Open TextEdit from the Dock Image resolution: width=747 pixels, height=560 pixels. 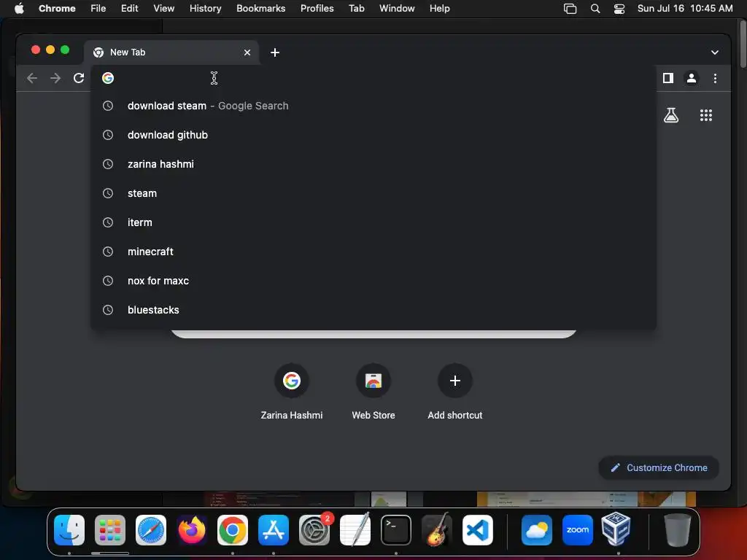tap(355, 530)
